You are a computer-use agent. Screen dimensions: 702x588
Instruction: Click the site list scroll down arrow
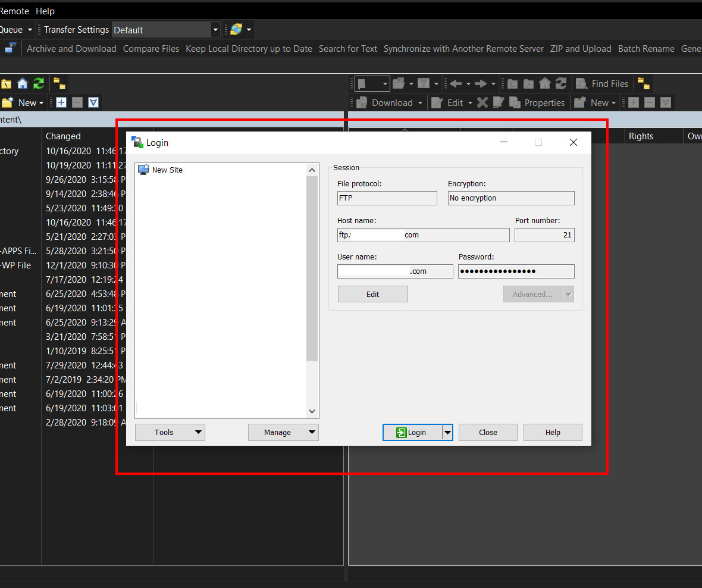pyautogui.click(x=312, y=412)
